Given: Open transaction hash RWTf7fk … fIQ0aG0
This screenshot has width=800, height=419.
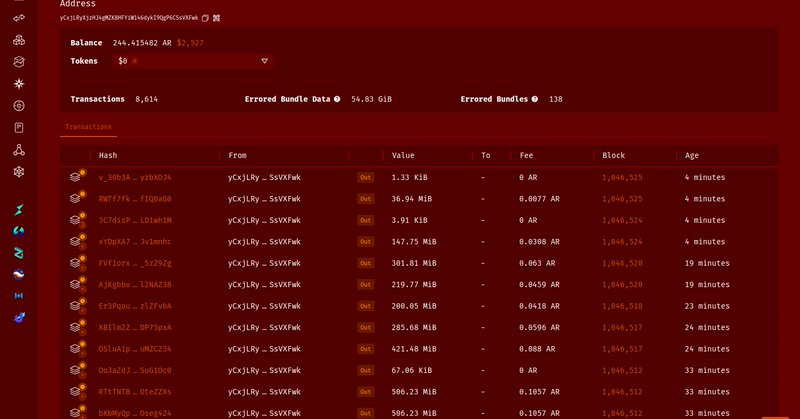Looking at the screenshot, I should pyautogui.click(x=135, y=199).
